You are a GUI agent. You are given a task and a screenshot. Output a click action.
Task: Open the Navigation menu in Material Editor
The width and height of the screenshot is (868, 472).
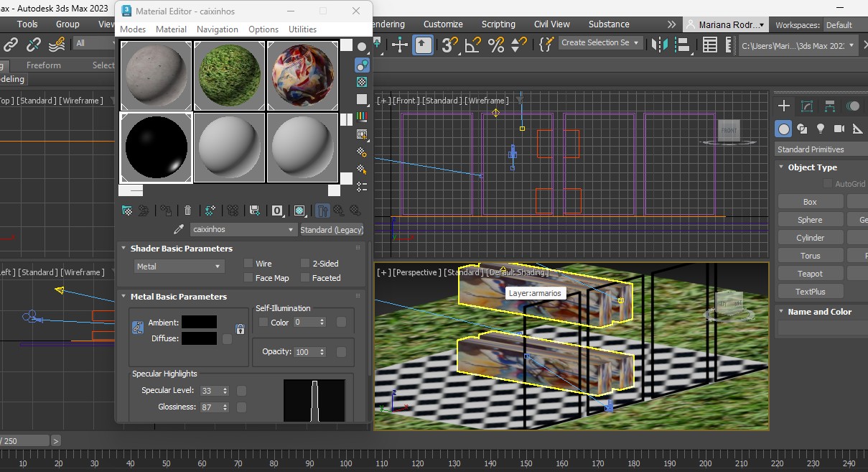pos(217,29)
